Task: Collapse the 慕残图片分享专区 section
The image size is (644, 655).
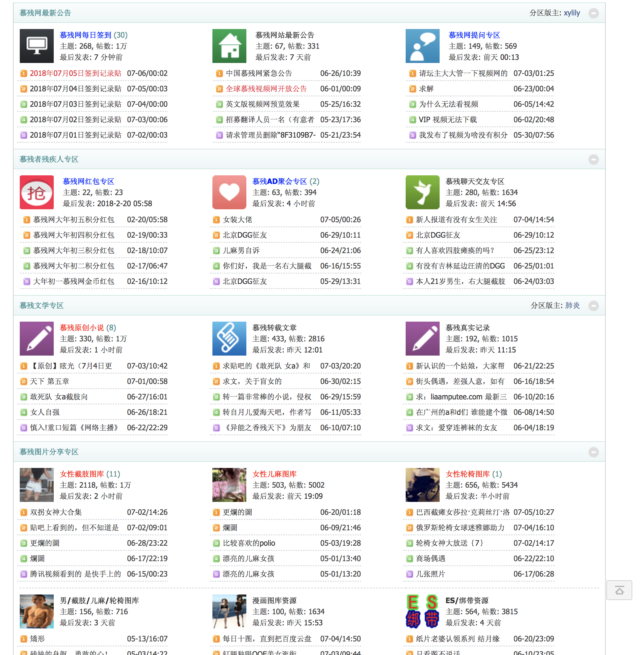Action: [593, 452]
